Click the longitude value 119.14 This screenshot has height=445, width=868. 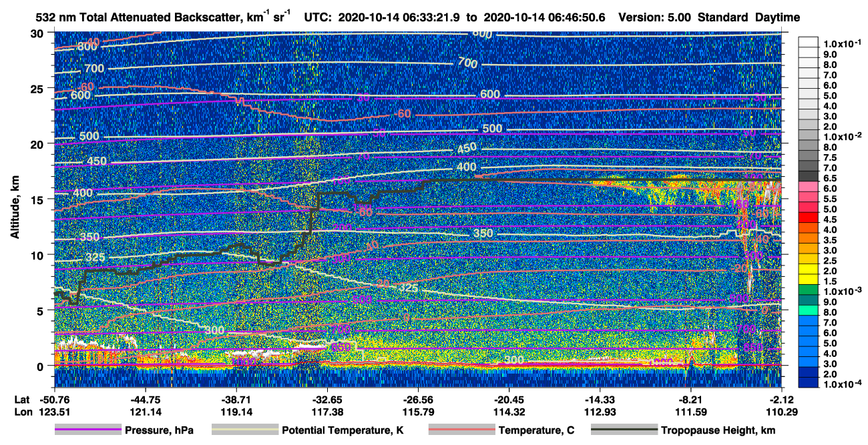(236, 412)
